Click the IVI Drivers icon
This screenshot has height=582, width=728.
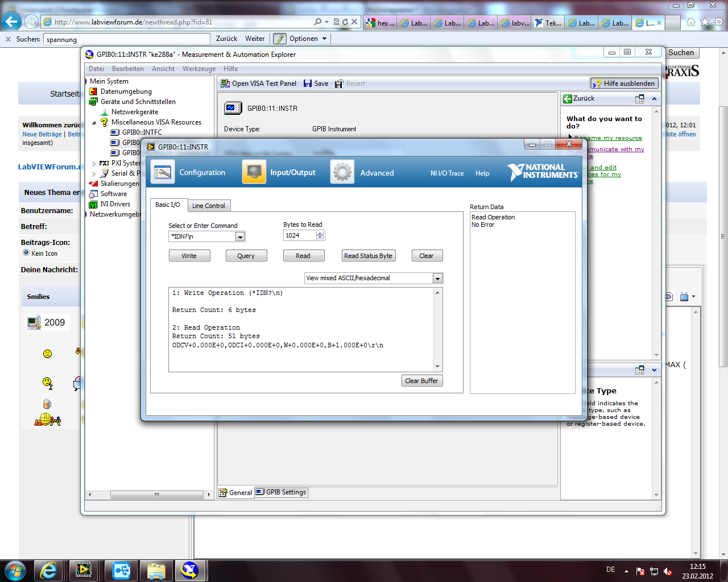[94, 204]
